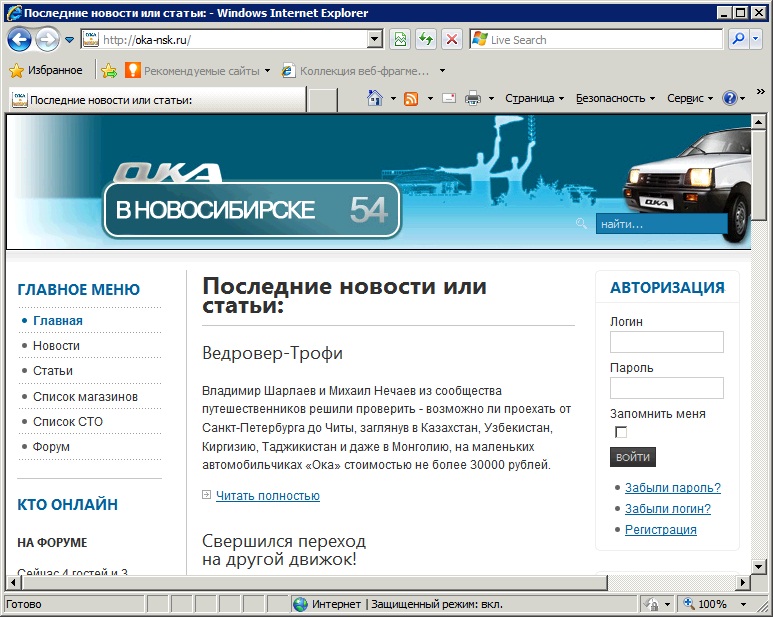Click the Read Mail envelope icon
The image size is (773, 617).
point(449,98)
